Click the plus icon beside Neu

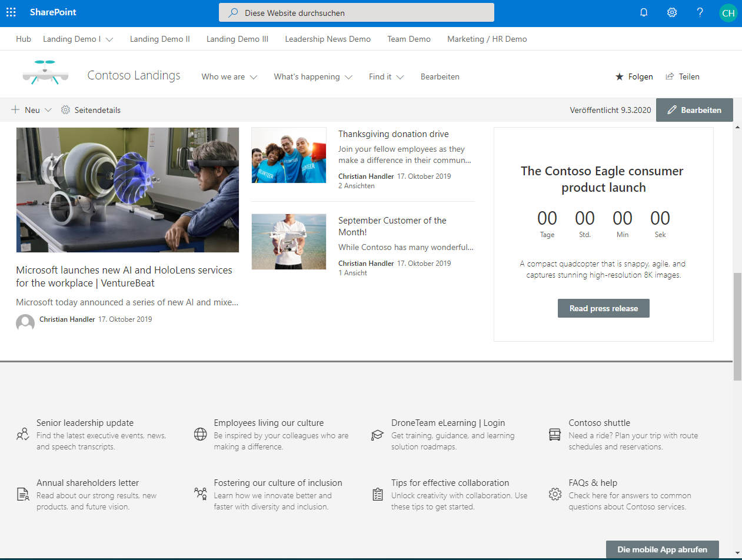coord(16,110)
